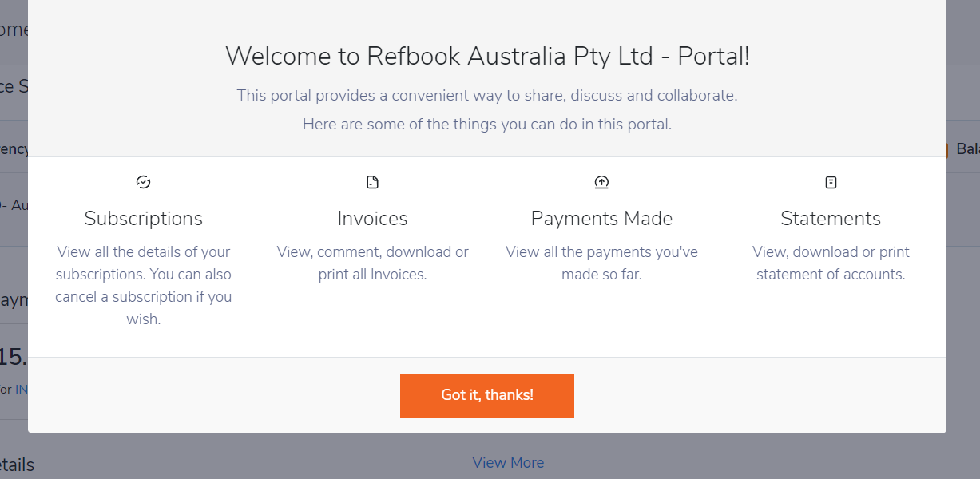
Task: Click the Invoices view, comment, download description
Action: [372, 263]
